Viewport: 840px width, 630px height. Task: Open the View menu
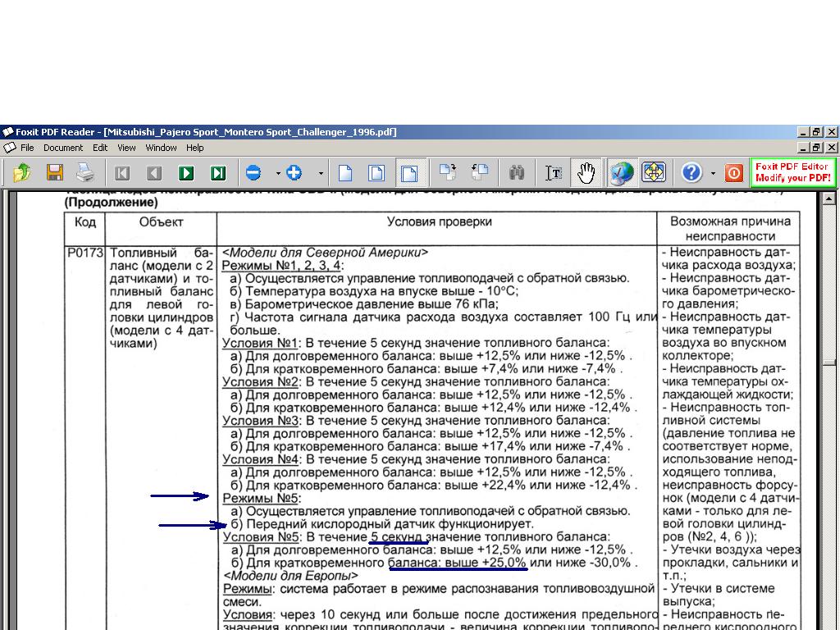pos(126,148)
